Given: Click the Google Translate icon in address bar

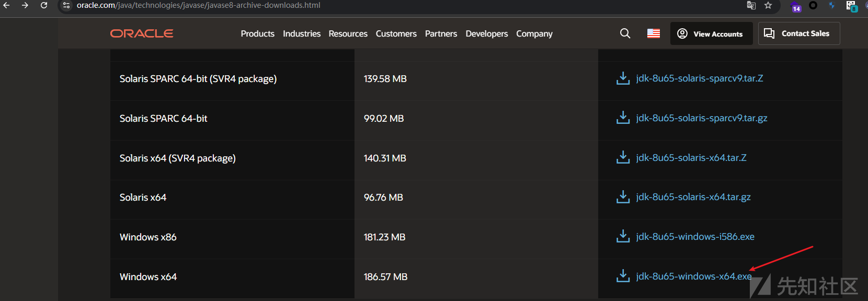Looking at the screenshot, I should (x=751, y=5).
